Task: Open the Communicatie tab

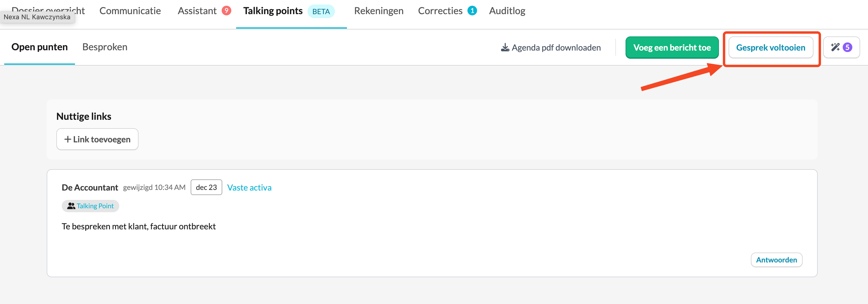Action: [x=130, y=11]
